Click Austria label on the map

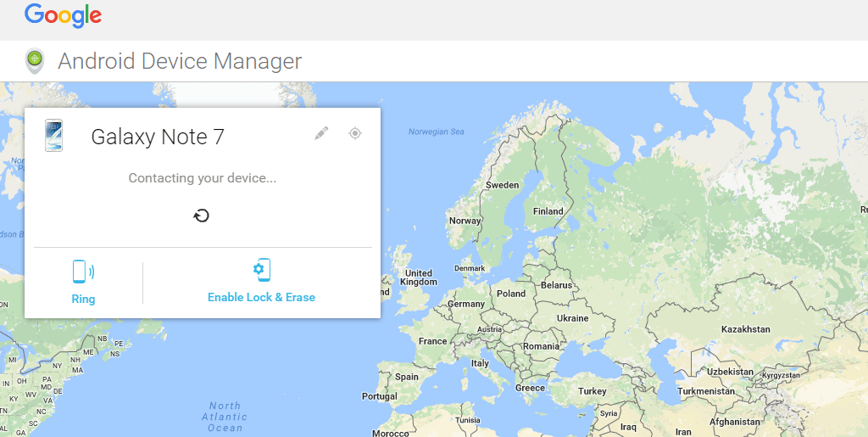click(x=489, y=329)
